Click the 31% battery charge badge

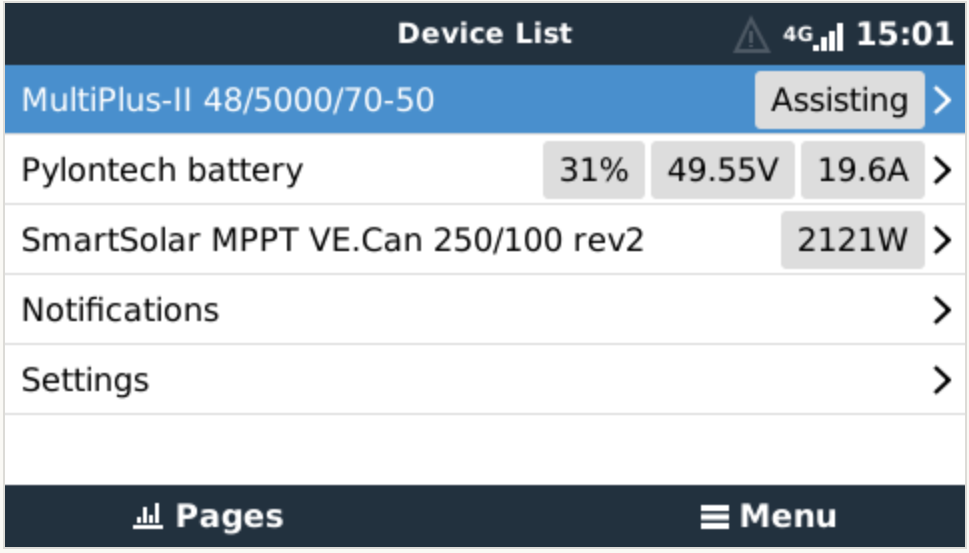pyautogui.click(x=594, y=170)
